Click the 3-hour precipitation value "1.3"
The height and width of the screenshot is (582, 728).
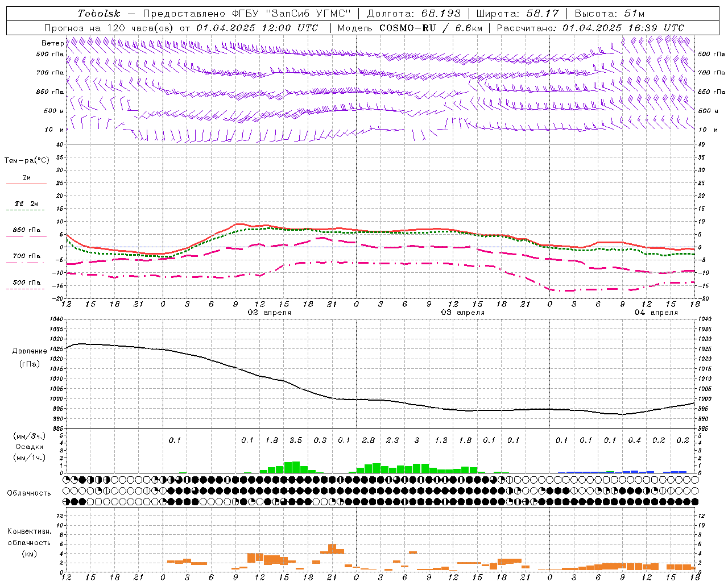441,440
